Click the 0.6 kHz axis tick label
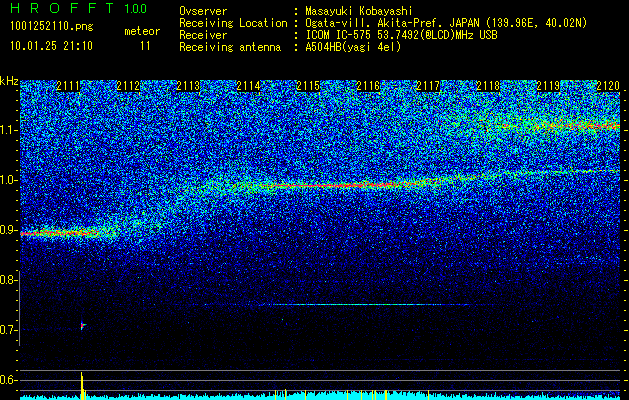 [8, 380]
